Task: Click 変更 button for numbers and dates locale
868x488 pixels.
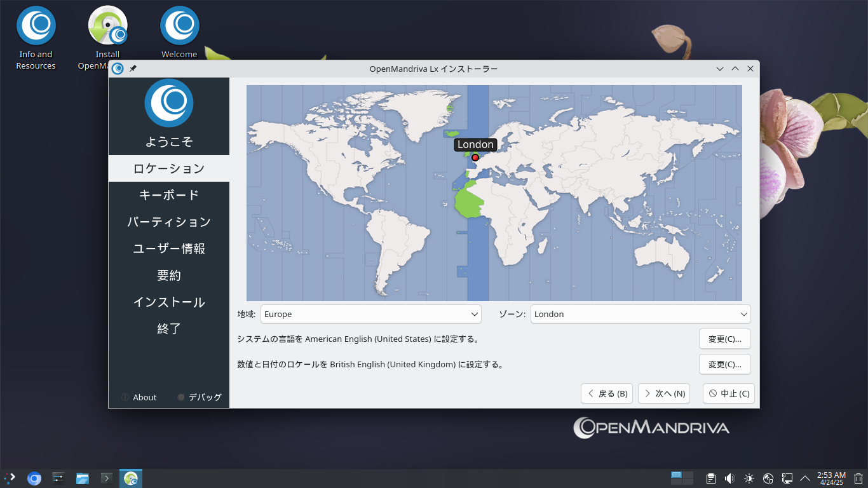Action: click(725, 364)
